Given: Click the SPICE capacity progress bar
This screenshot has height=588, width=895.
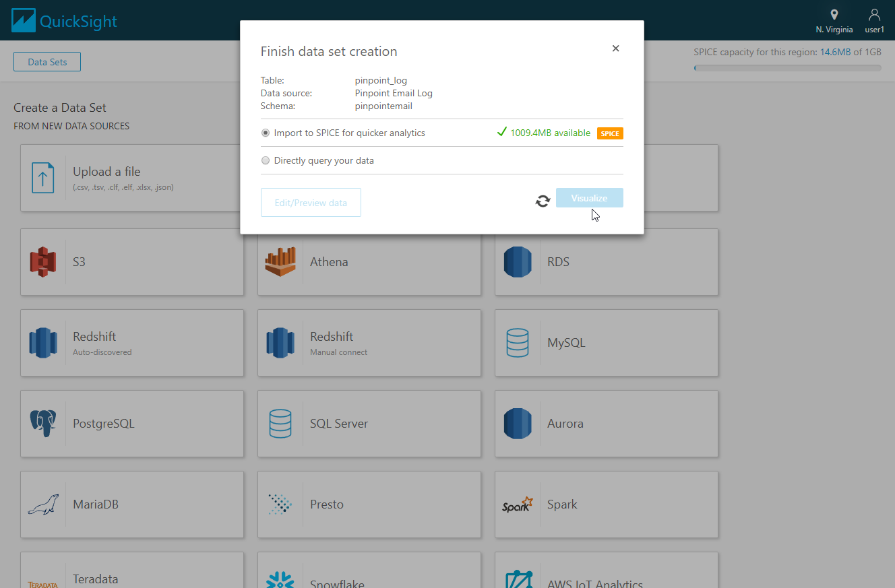Looking at the screenshot, I should tap(787, 68).
